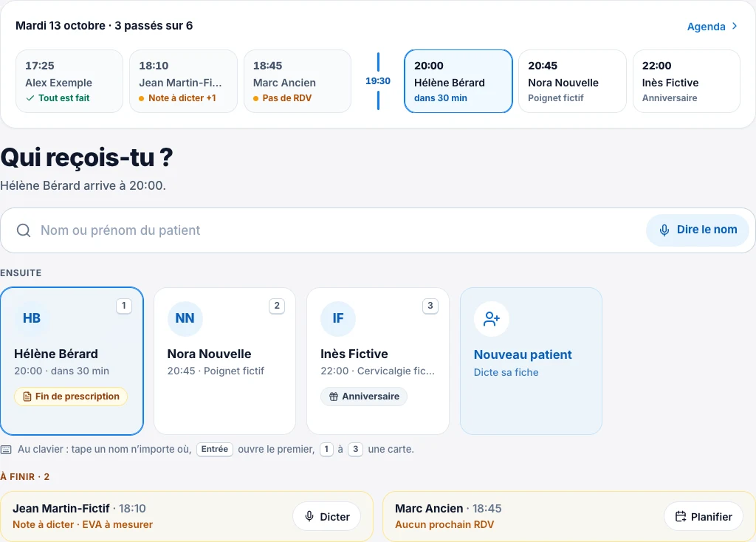Viewport: 756px width, 542px height.
Task: Open the 22:00 Inès Fictive timeline slot
Action: (687, 81)
